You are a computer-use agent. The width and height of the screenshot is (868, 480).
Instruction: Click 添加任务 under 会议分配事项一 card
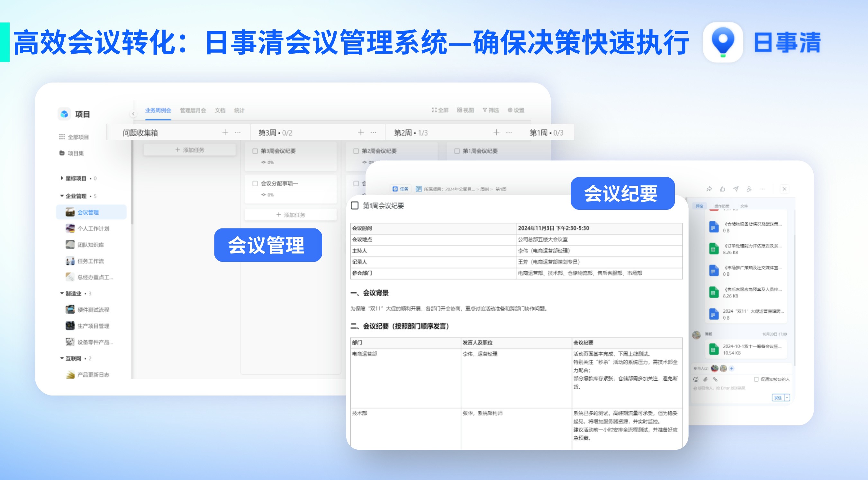[x=290, y=215]
